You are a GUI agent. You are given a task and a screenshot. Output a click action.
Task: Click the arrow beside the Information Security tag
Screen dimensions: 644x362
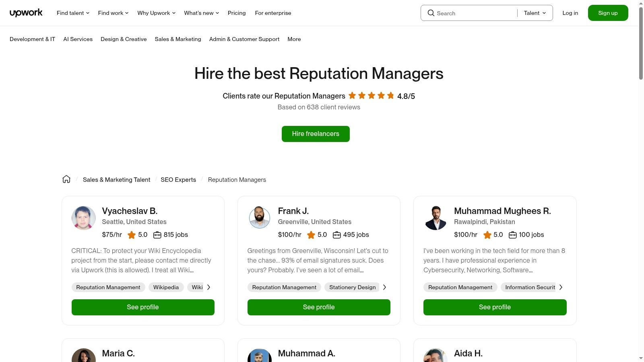pos(561,287)
